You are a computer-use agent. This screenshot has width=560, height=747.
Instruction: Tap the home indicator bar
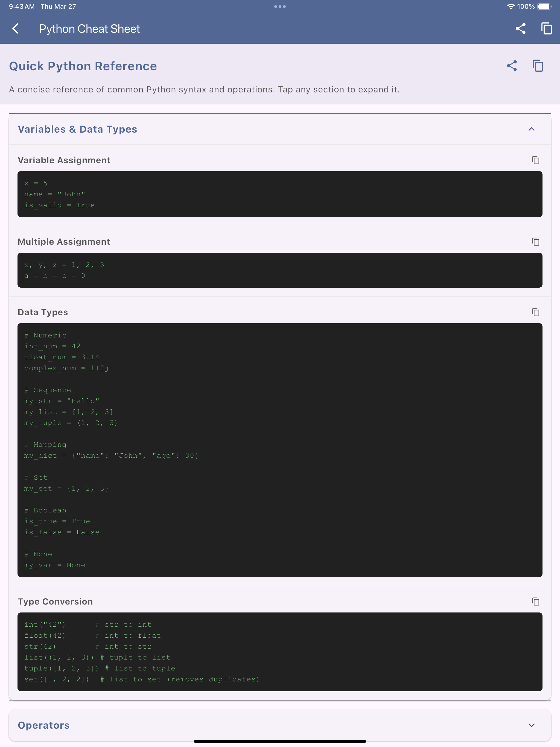tap(280, 741)
